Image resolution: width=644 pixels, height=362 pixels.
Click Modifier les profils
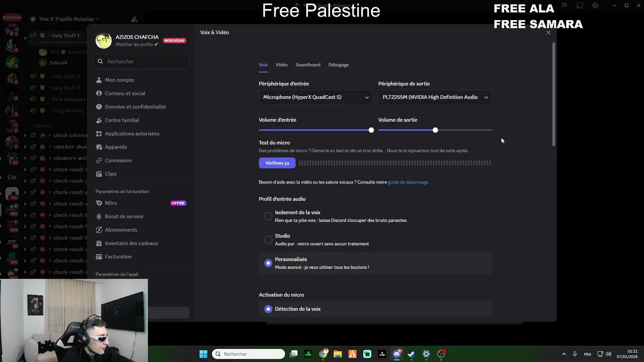(x=134, y=44)
